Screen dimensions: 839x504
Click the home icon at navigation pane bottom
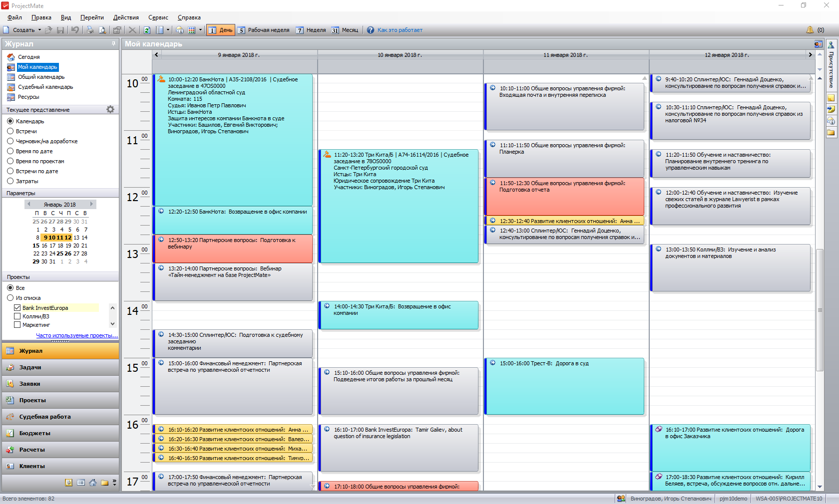click(93, 483)
